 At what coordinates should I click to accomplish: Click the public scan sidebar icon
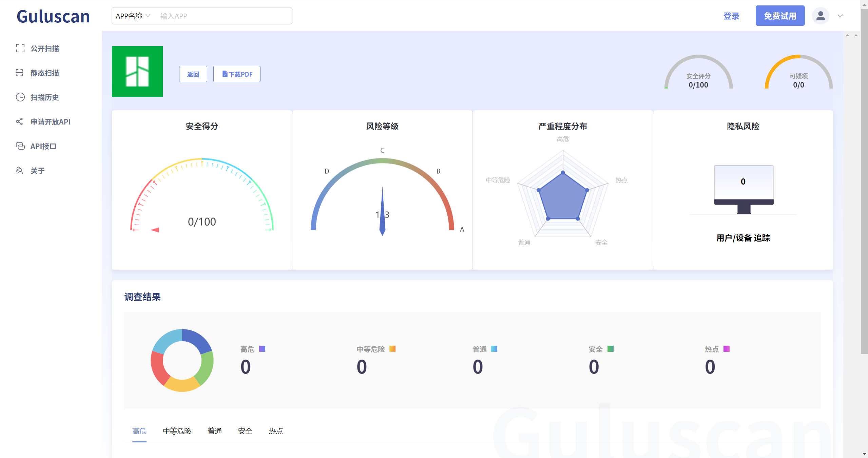(x=20, y=49)
